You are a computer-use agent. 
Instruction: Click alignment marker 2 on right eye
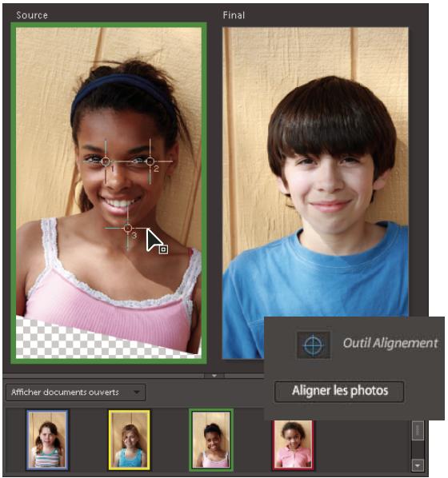click(x=150, y=161)
